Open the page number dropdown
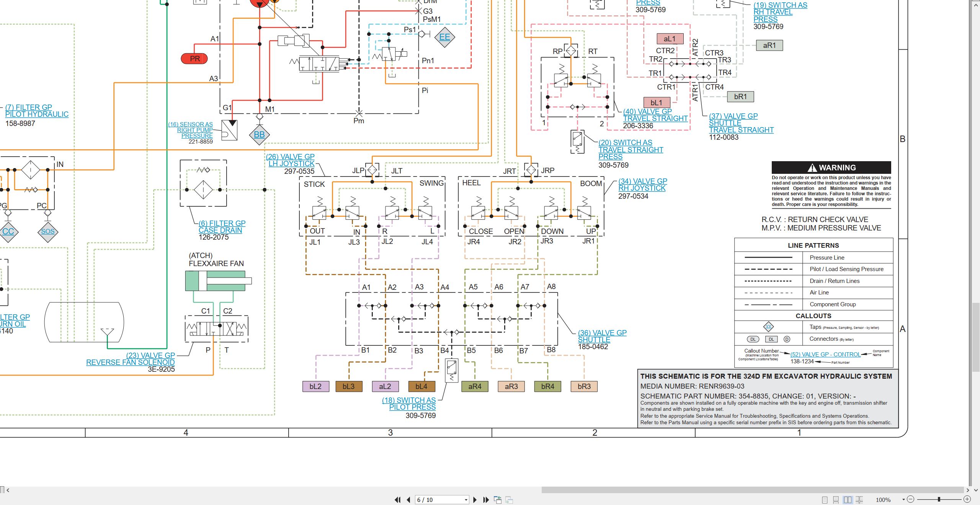The width and height of the screenshot is (980, 505). pyautogui.click(x=466, y=500)
